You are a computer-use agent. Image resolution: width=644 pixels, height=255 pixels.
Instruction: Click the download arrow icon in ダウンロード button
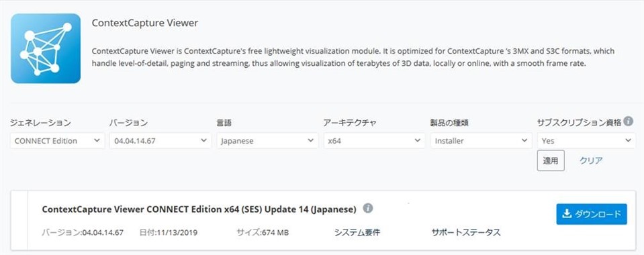point(567,214)
